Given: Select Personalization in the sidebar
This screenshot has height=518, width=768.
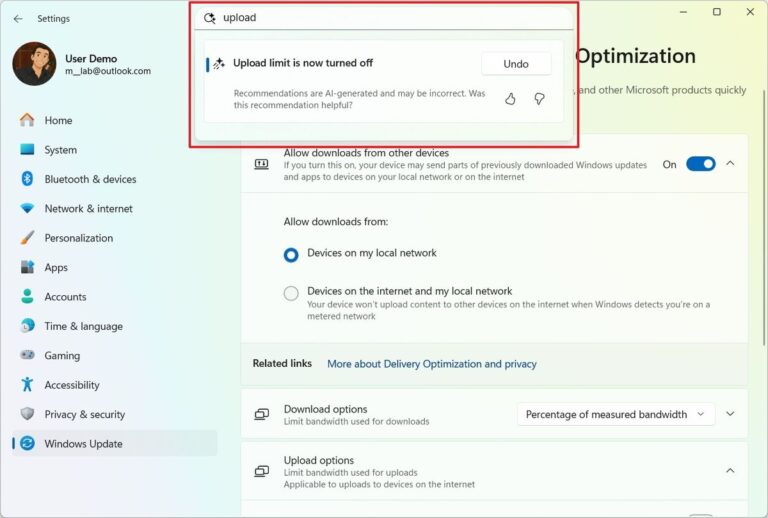Looking at the screenshot, I should [114, 238].
